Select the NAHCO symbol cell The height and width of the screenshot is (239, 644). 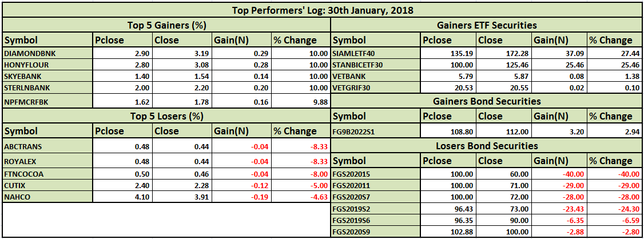point(47,196)
